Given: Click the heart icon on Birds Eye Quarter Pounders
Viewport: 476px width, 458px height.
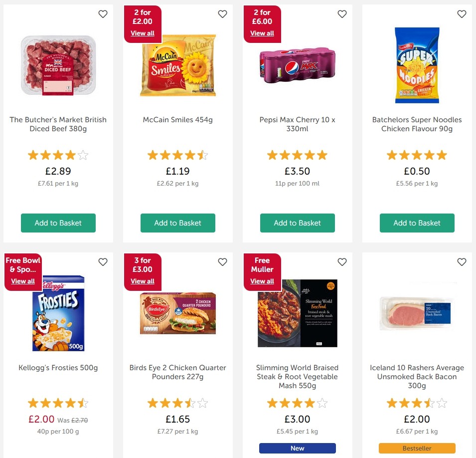Looking at the screenshot, I should click(x=222, y=262).
